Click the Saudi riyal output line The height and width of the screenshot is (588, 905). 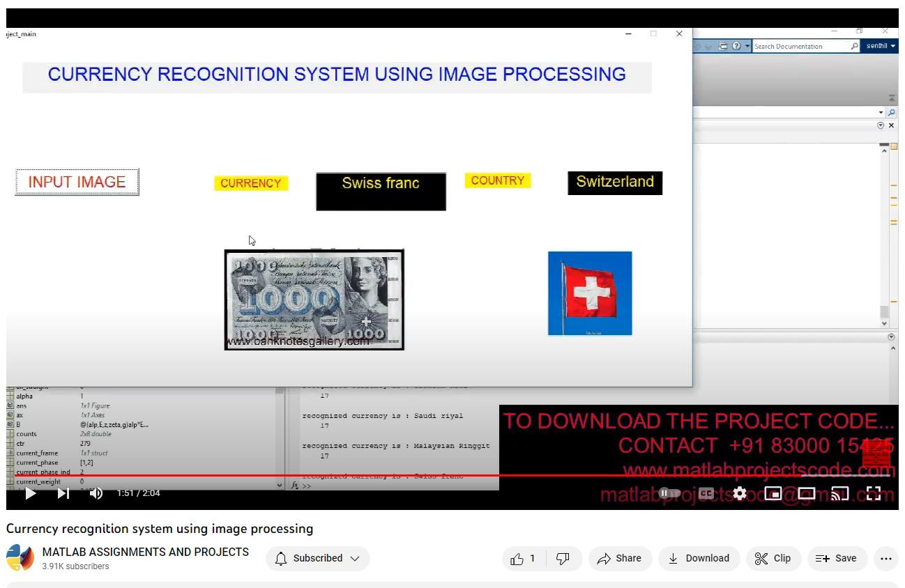click(x=383, y=416)
